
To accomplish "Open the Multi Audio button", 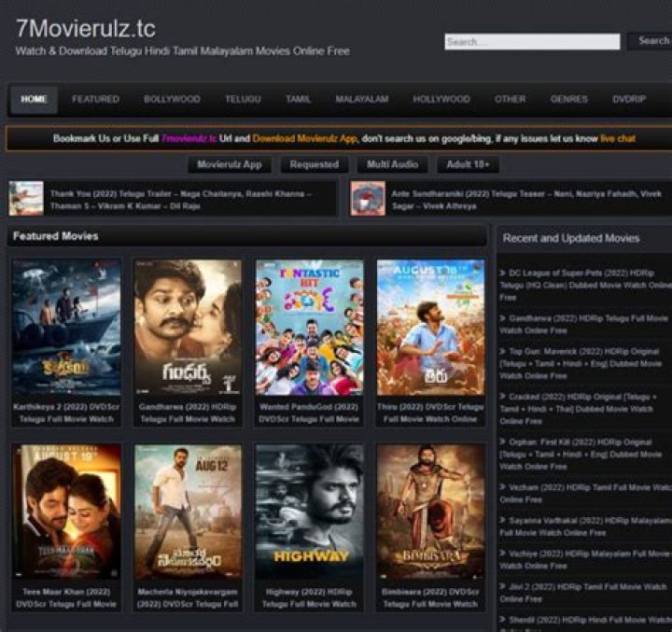I will [392, 164].
